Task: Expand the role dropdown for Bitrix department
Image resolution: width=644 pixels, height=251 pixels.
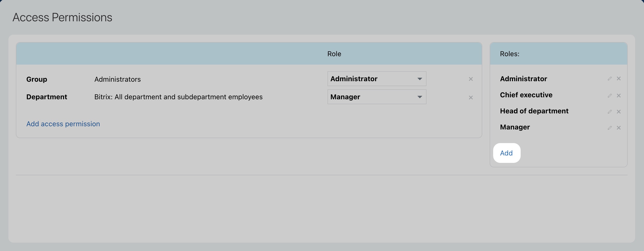Action: [x=376, y=97]
